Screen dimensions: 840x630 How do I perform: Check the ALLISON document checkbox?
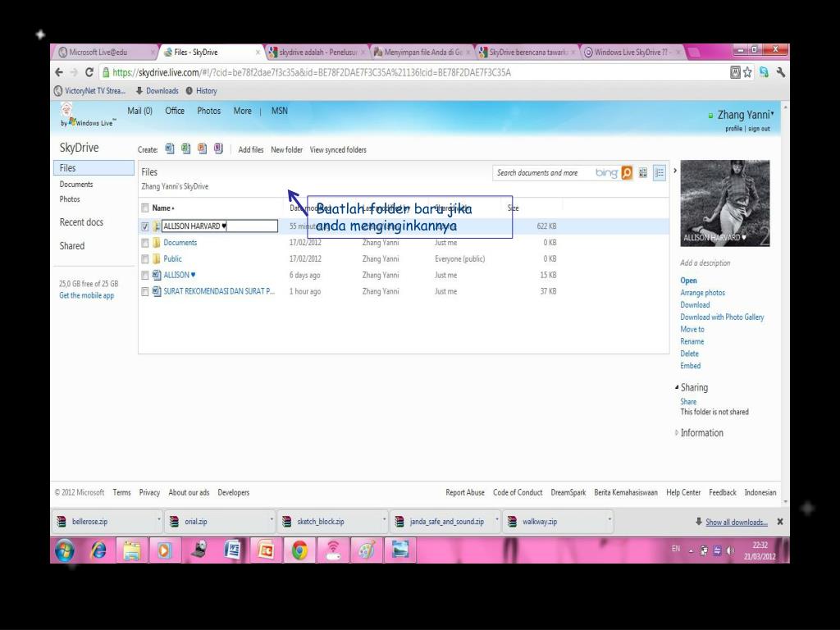point(144,275)
